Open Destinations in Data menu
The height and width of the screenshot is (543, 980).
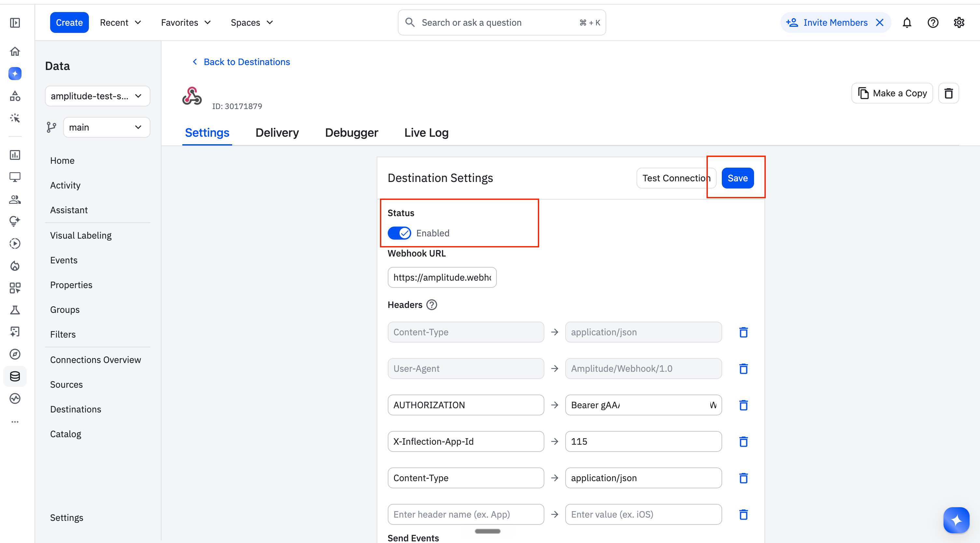click(76, 409)
